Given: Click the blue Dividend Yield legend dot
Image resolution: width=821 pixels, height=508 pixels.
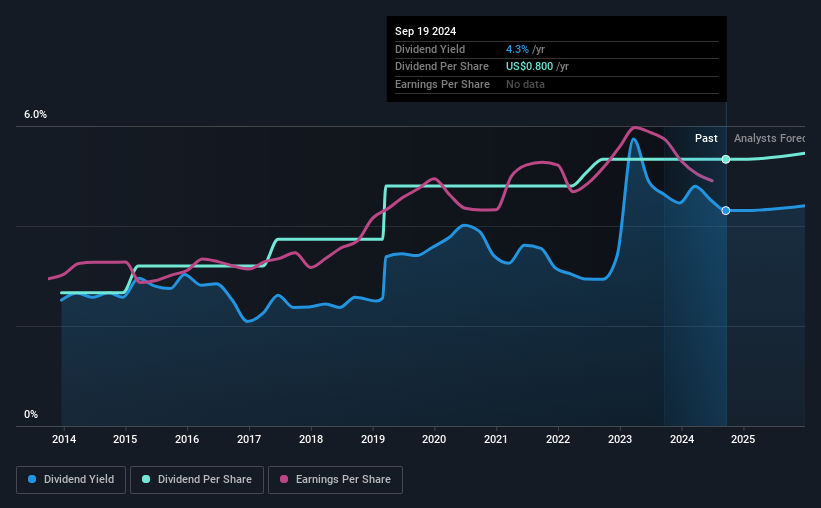Looking at the screenshot, I should [x=32, y=479].
